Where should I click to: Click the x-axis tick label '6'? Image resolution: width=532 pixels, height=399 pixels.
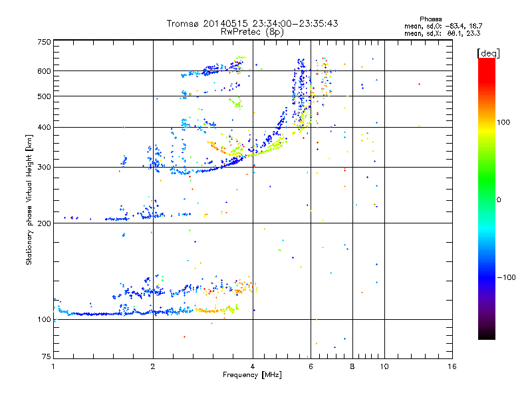pyautogui.click(x=311, y=366)
